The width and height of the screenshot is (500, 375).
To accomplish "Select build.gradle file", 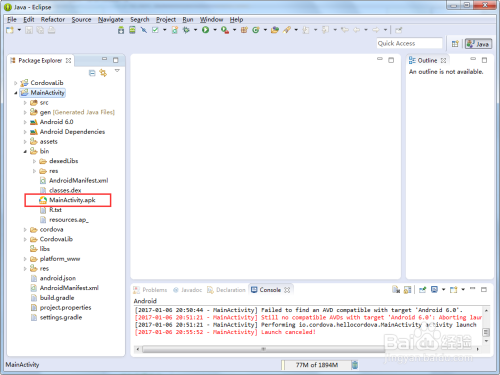I will [x=52, y=298].
